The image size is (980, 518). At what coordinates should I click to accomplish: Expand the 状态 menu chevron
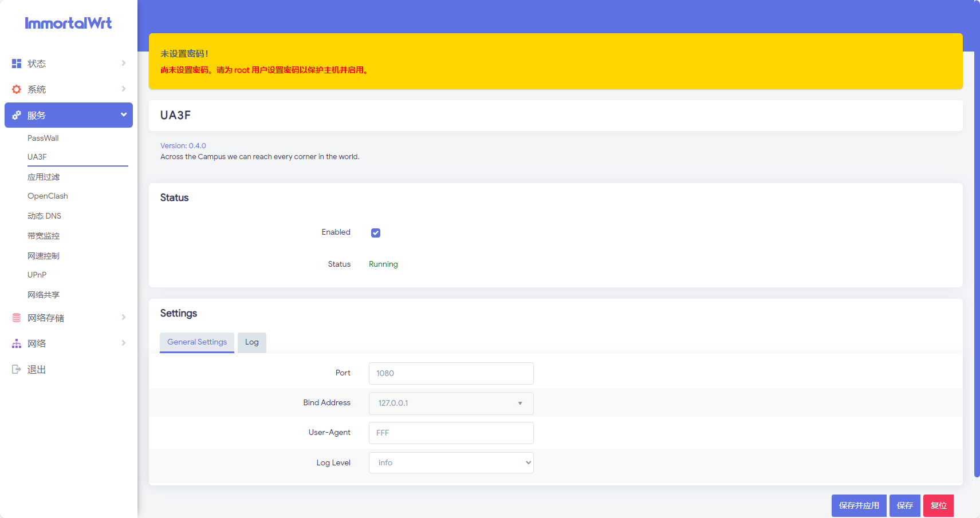click(x=123, y=63)
